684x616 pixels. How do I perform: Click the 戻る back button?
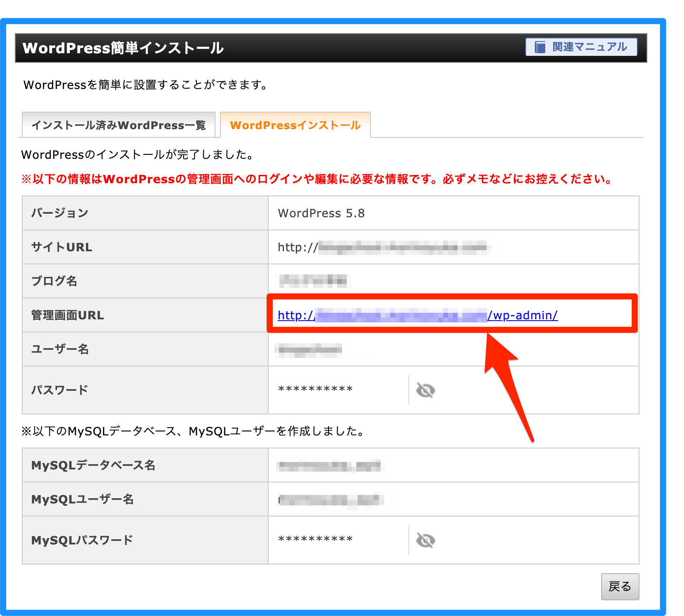620,586
